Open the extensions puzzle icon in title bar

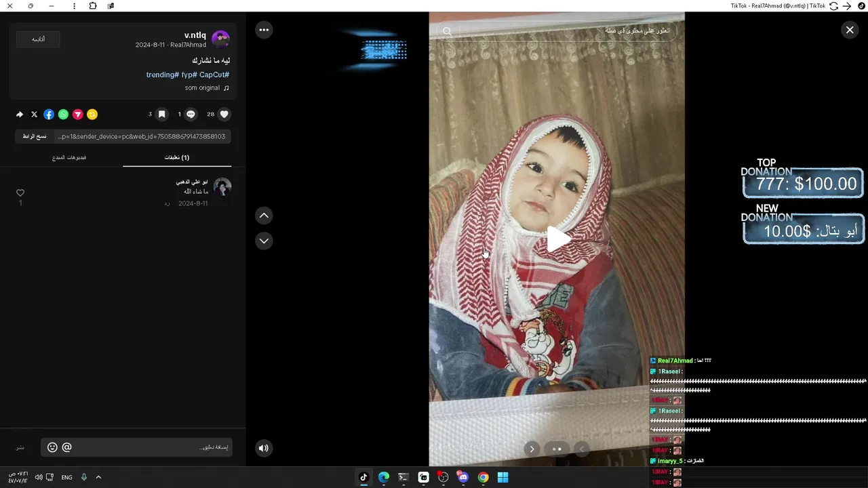coord(93,6)
